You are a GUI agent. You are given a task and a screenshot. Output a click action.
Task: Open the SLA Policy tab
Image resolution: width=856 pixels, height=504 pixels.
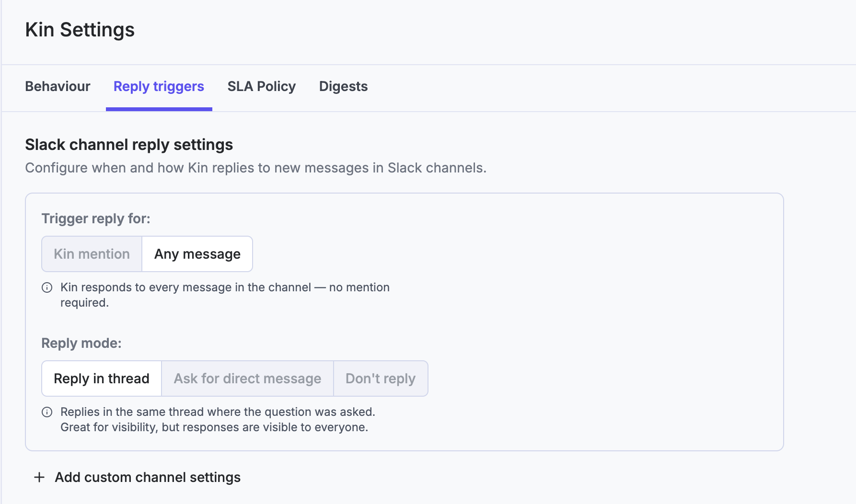pyautogui.click(x=262, y=86)
